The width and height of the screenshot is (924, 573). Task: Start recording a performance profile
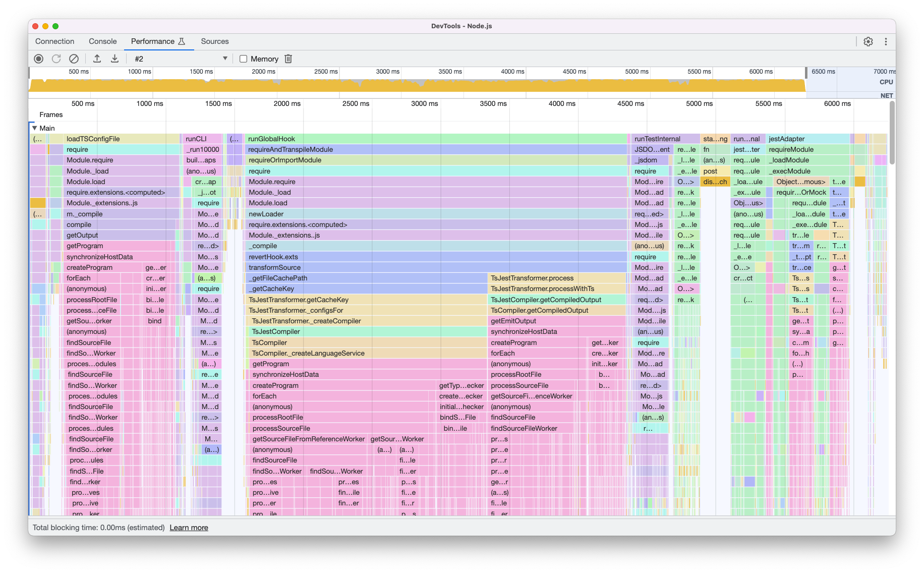point(38,59)
